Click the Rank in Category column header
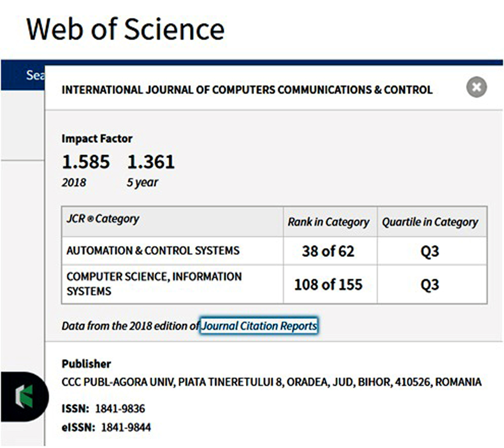Screen dimensions: 504x448 [x=328, y=222]
